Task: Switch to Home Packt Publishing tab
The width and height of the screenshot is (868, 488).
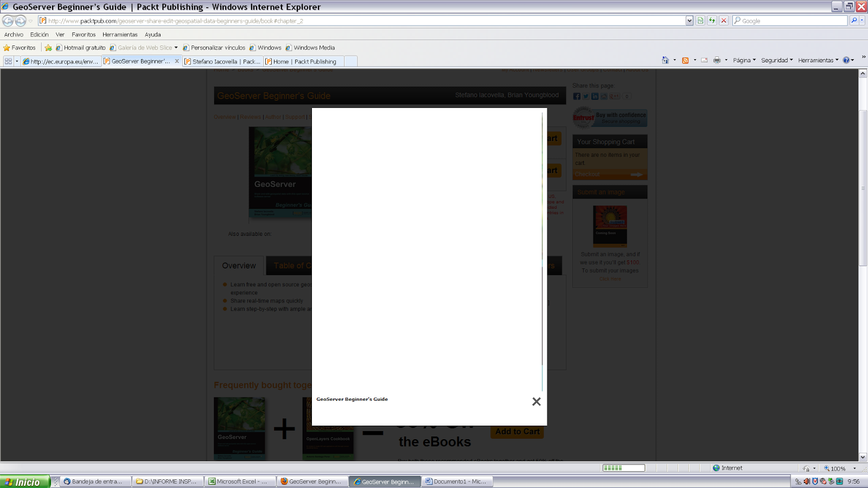Action: 303,61
